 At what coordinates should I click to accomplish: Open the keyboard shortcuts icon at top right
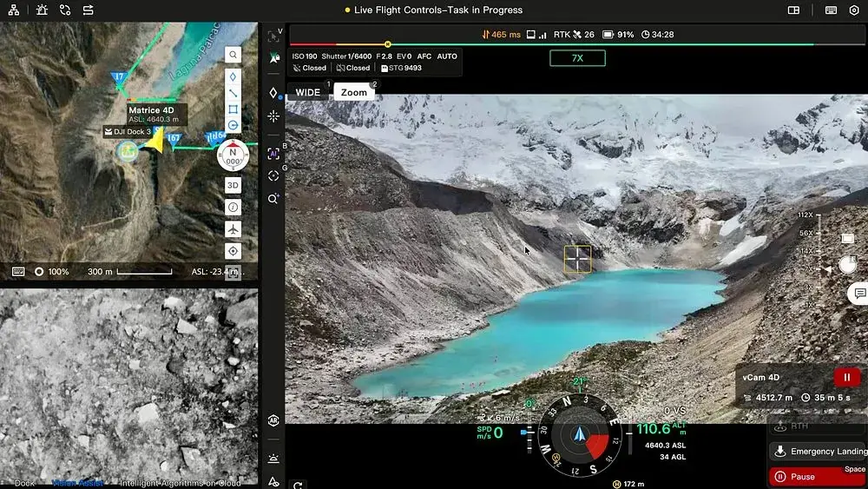[x=831, y=10]
